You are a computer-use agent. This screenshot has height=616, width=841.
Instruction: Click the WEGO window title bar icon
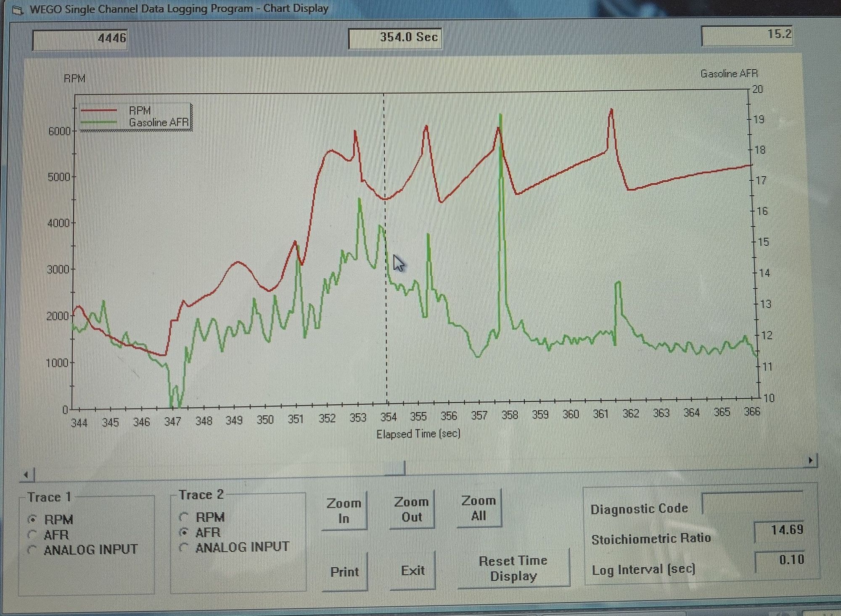pyautogui.click(x=18, y=9)
